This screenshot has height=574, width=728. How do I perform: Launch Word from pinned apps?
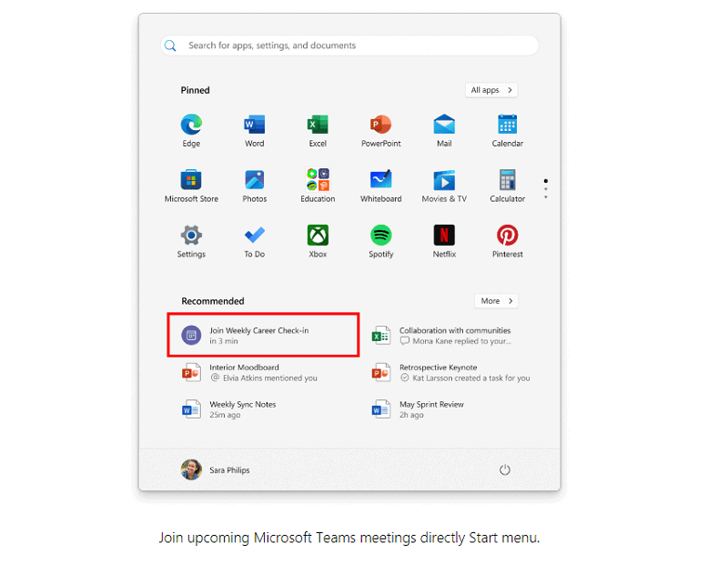click(255, 130)
